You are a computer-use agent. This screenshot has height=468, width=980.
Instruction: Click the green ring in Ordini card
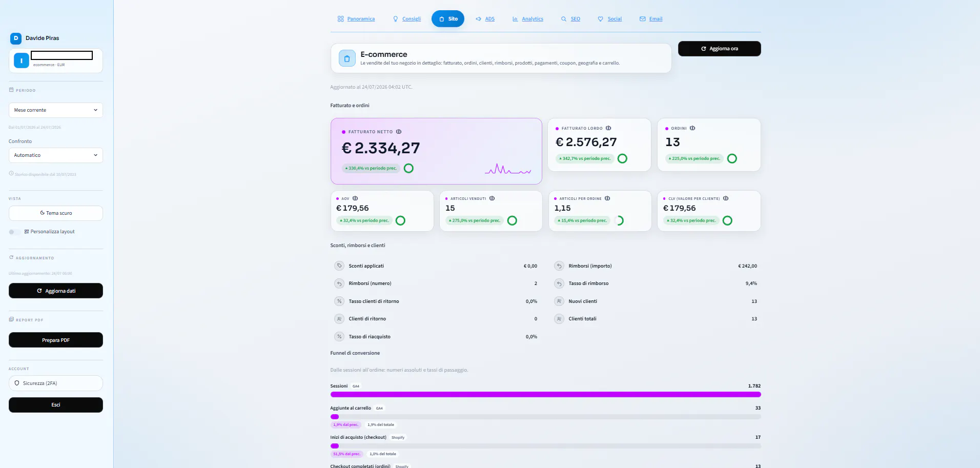pyautogui.click(x=732, y=158)
